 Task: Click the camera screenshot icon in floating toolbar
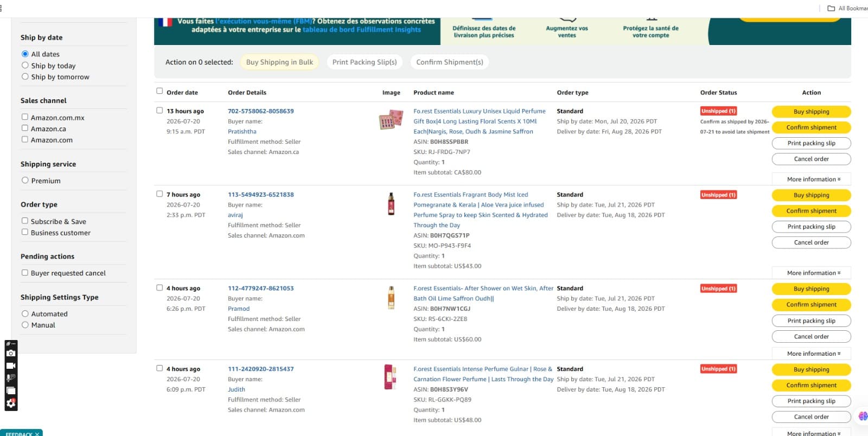click(x=11, y=353)
